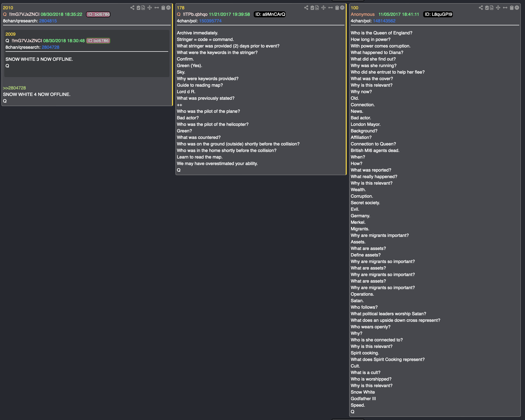Click the ID:bd6786 badge on post 2009
525x420 pixels.
coord(98,41)
